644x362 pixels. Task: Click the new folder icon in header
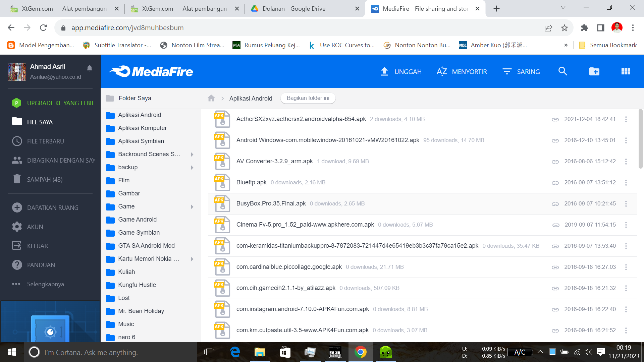click(x=594, y=71)
